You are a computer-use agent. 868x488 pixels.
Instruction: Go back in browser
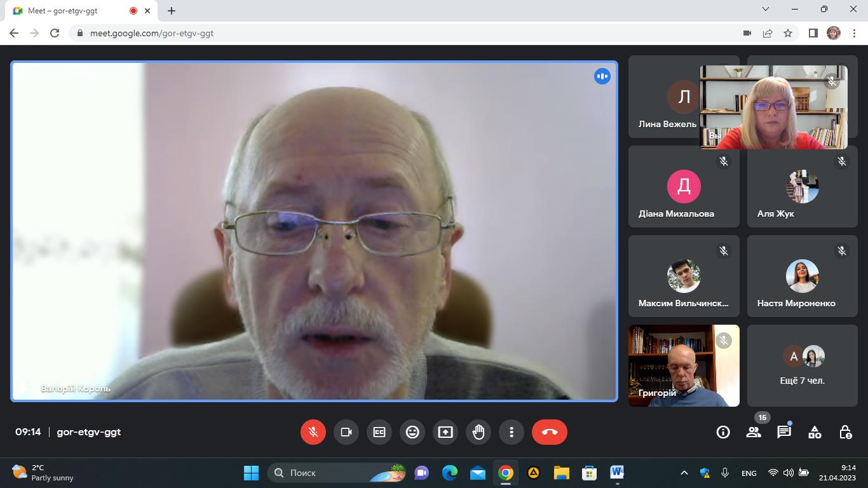click(x=14, y=33)
